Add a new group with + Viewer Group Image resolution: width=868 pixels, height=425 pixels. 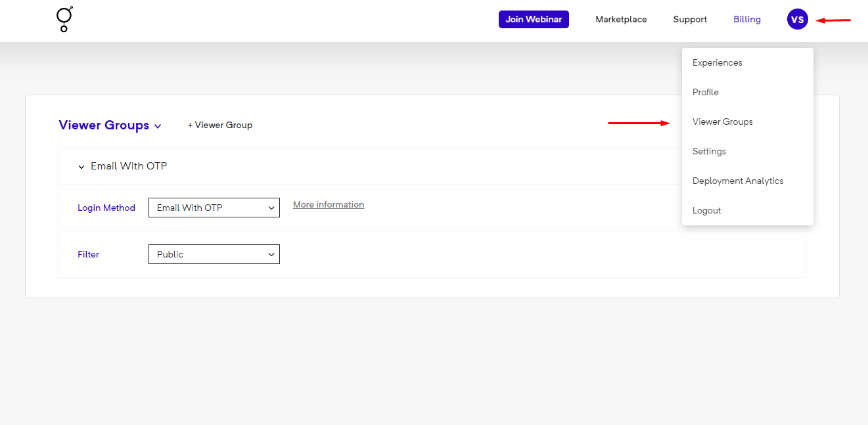(219, 125)
